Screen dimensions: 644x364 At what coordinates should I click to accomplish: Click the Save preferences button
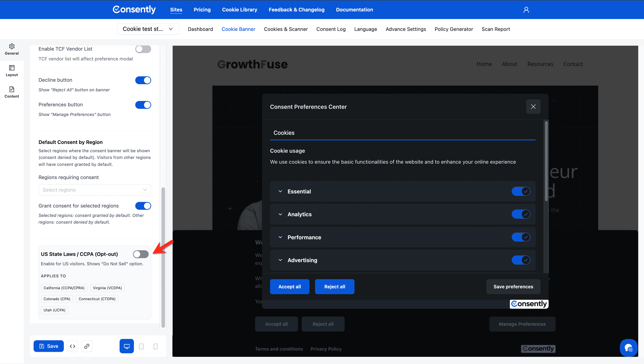click(513, 287)
